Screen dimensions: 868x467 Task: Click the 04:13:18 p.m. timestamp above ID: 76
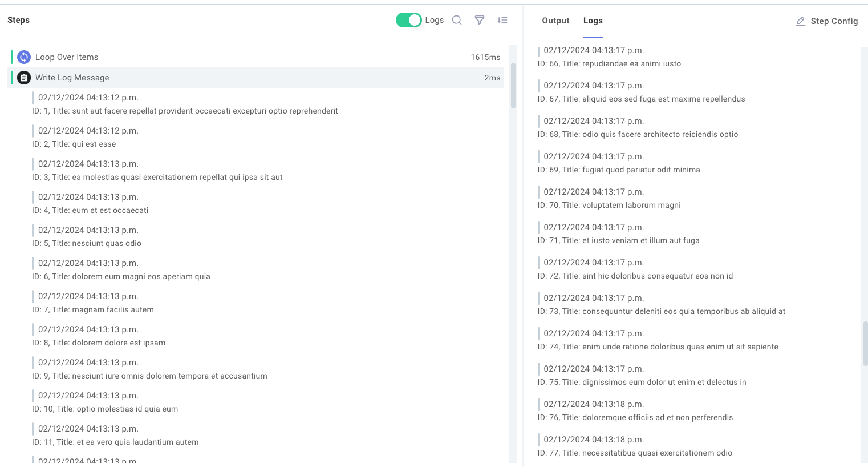[x=594, y=404]
